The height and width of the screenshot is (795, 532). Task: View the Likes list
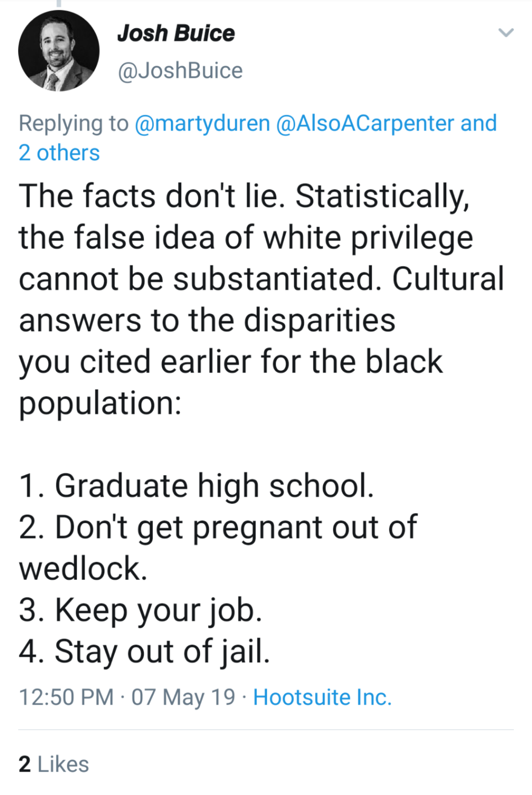[63, 764]
